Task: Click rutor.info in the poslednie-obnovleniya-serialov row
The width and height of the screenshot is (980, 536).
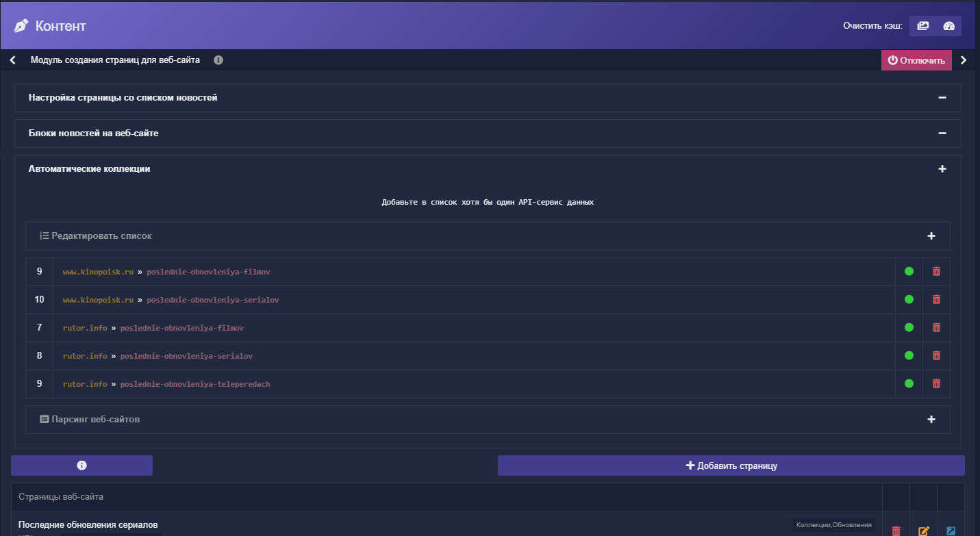Action: (x=85, y=356)
